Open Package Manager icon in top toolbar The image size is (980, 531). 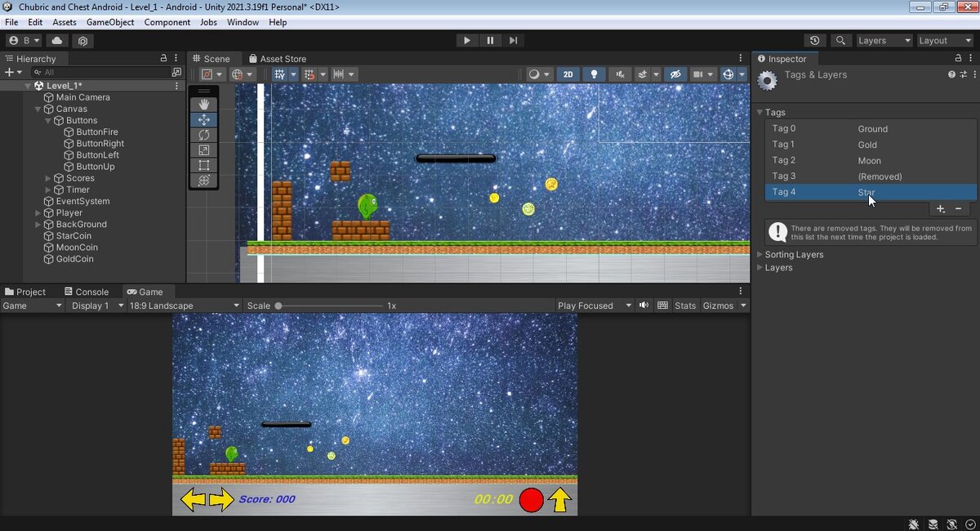tap(83, 40)
